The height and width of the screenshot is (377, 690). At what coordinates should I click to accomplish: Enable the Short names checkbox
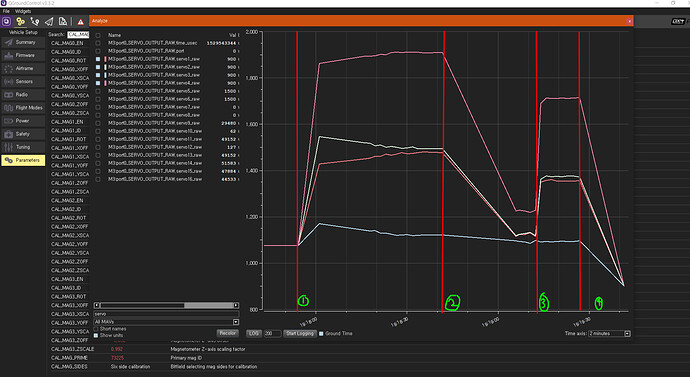click(96, 329)
